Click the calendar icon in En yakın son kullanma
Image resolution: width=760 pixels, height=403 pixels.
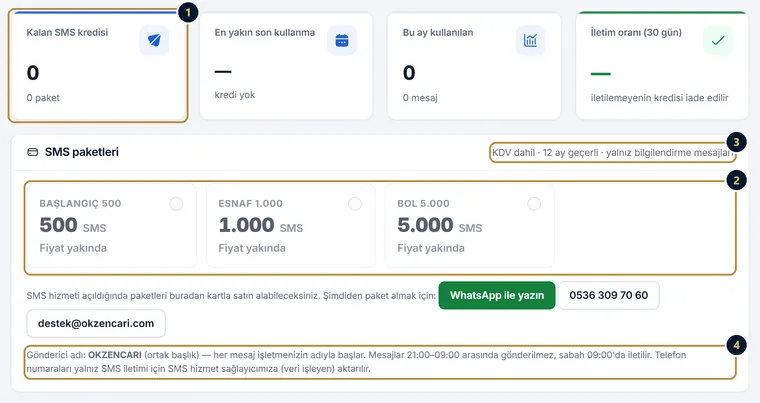point(342,40)
